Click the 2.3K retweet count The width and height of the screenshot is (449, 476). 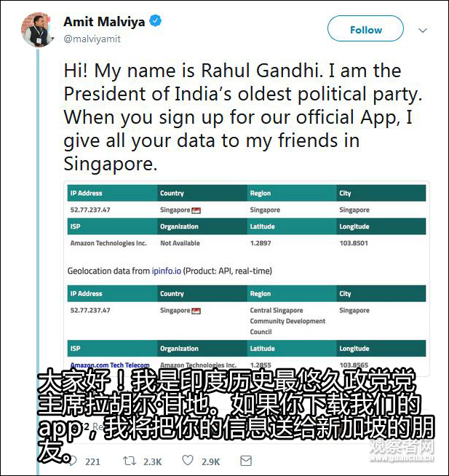click(x=152, y=461)
